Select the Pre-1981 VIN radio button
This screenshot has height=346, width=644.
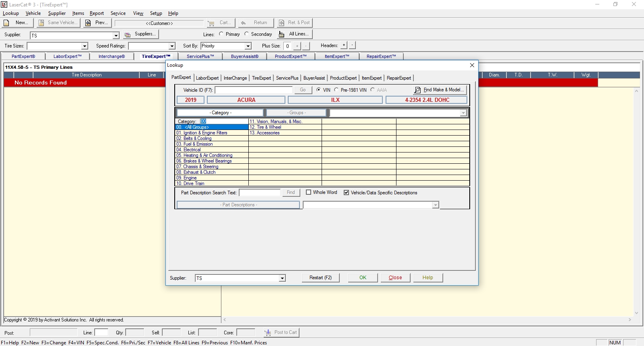(x=336, y=90)
